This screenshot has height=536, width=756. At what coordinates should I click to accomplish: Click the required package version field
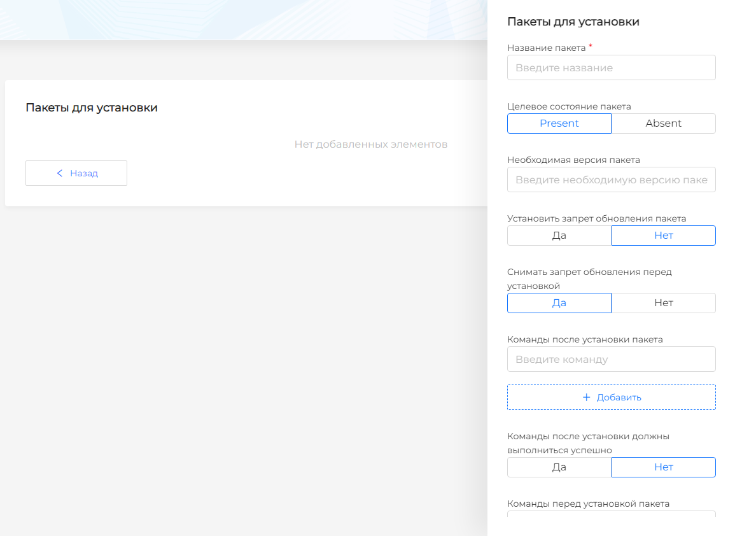pos(611,180)
